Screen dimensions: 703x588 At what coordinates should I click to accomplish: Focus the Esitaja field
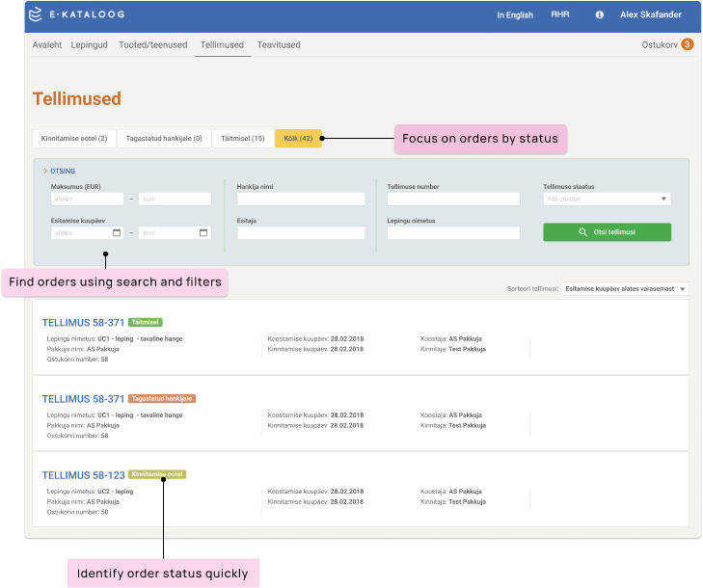(x=301, y=232)
